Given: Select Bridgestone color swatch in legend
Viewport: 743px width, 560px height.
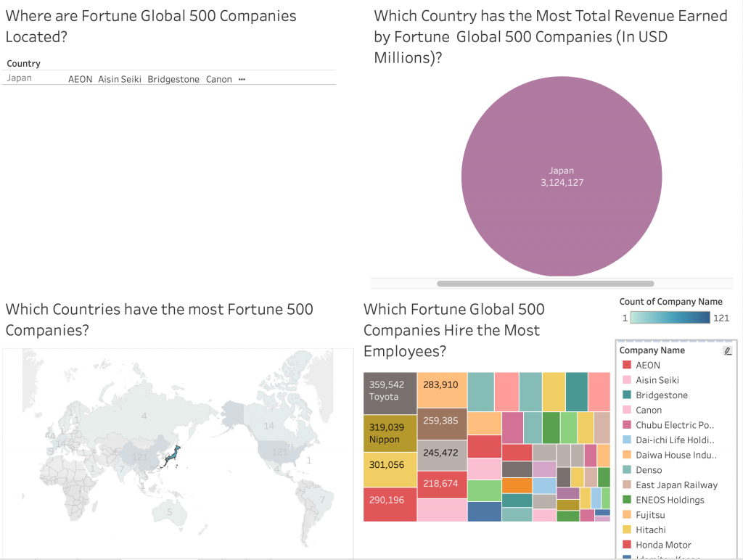Looking at the screenshot, I should (x=626, y=395).
